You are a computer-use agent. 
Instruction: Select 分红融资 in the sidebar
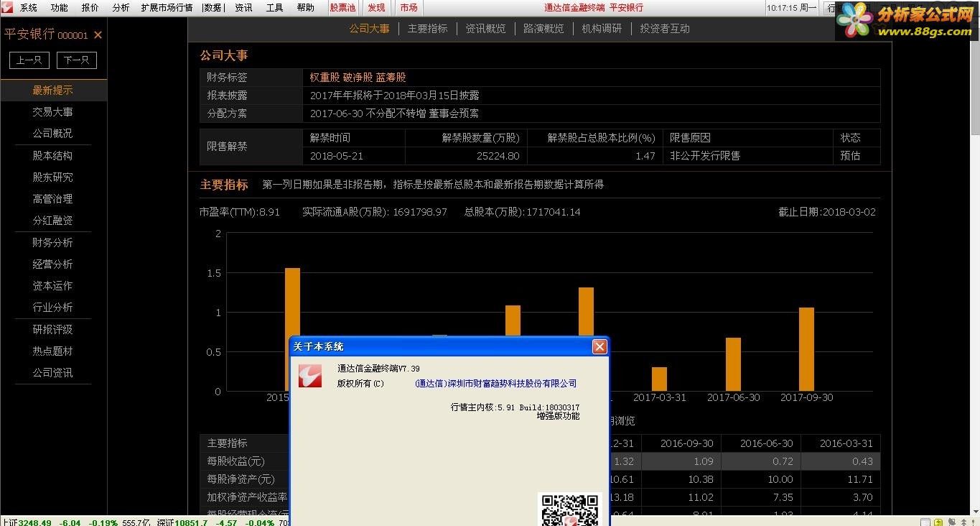coord(52,221)
